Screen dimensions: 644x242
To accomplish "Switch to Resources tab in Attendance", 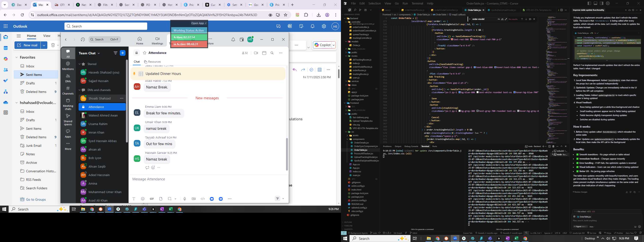I will 152,62.
